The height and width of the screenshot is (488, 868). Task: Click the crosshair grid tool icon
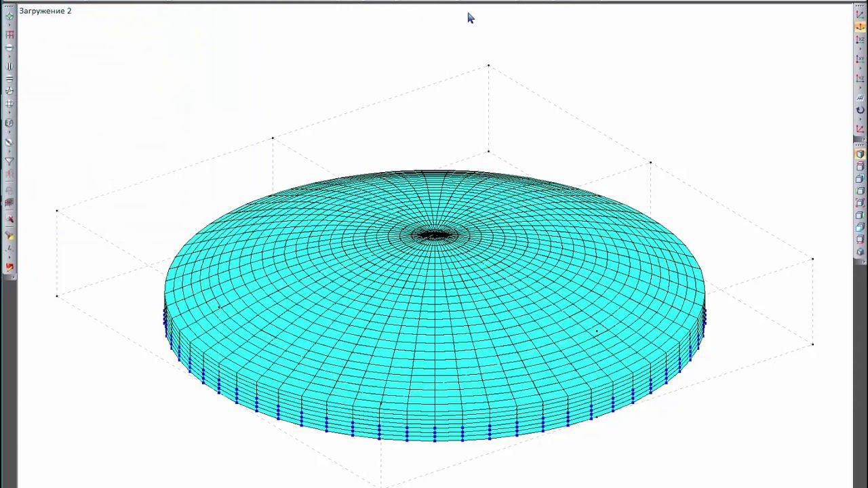point(9,104)
